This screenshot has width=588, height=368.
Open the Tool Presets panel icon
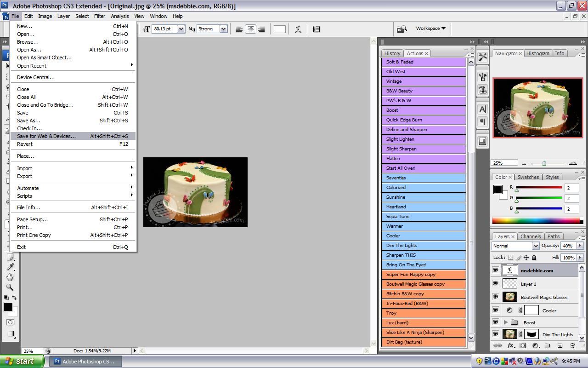pos(482,57)
